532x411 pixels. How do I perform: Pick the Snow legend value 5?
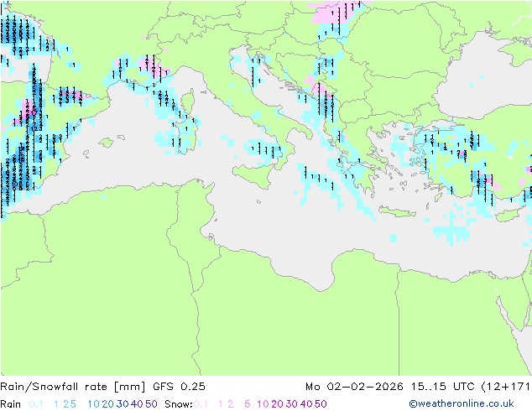tap(248, 404)
